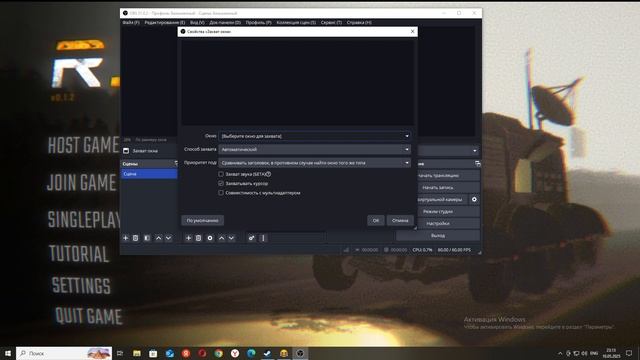This screenshot has height=360, width=640.
Task: Open scene filters icon in Scenes toolbar
Action: point(147,238)
